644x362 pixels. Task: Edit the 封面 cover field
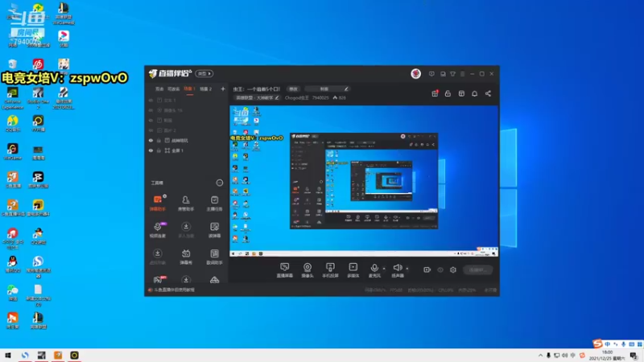(328, 89)
